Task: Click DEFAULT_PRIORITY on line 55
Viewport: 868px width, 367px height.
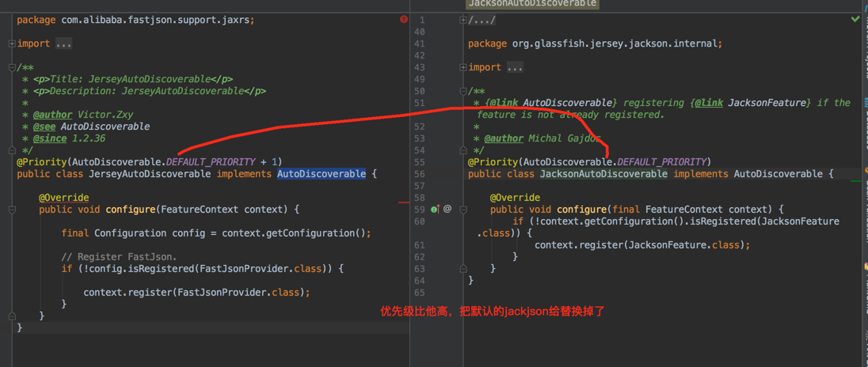Action: click(661, 162)
